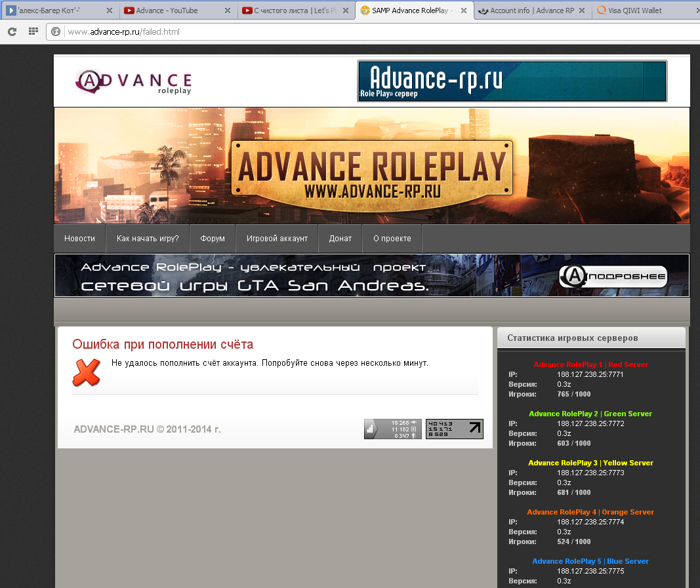Image resolution: width=700 pixels, height=588 pixels.
Task: Click the site info icon in address bar
Action: (x=55, y=31)
